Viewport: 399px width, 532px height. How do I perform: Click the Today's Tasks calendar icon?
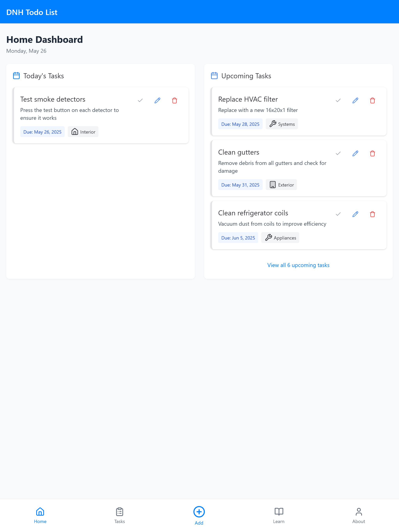[16, 76]
